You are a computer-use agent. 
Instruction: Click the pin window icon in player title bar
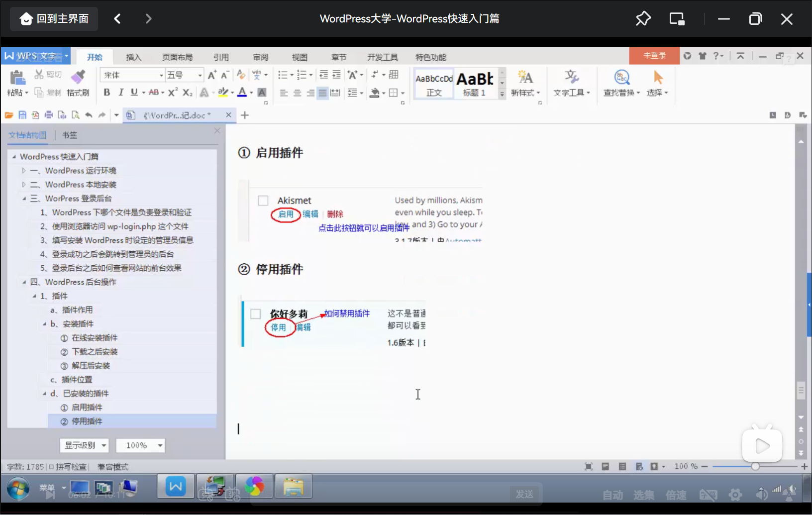643,19
